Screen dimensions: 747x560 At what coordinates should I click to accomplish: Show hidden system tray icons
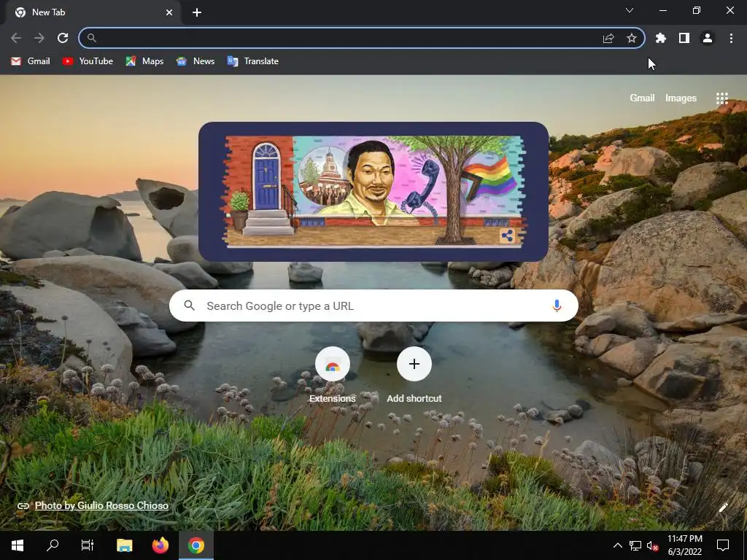coord(617,545)
